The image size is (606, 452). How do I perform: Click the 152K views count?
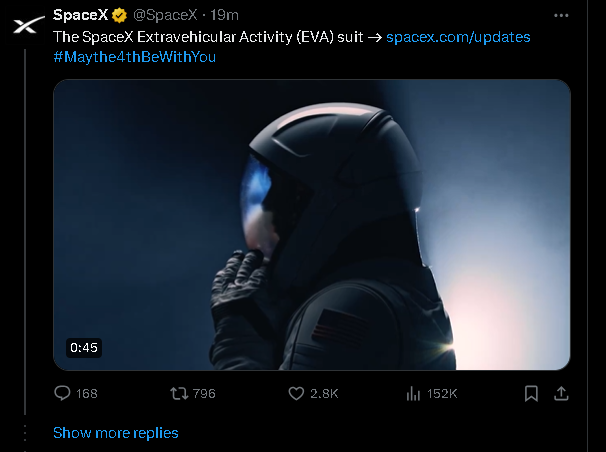click(442, 394)
